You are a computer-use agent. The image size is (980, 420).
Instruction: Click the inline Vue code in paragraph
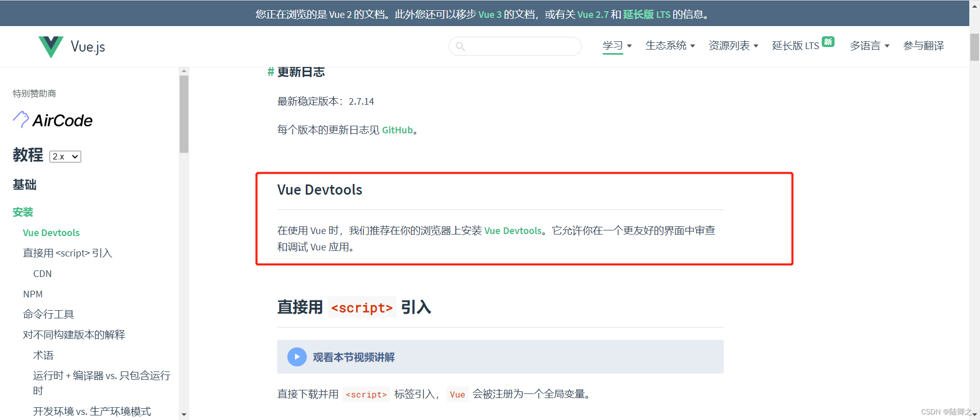(457, 394)
